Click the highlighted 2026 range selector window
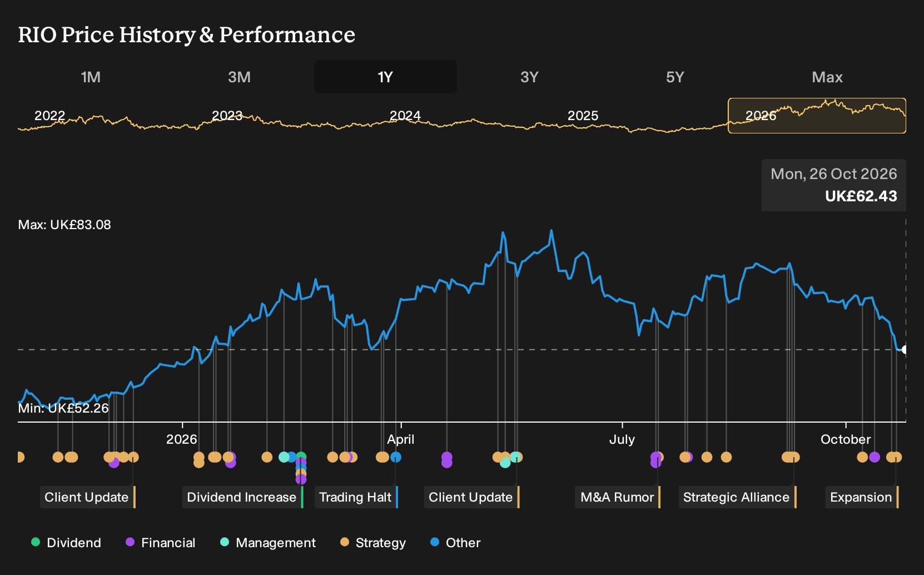 (x=817, y=116)
